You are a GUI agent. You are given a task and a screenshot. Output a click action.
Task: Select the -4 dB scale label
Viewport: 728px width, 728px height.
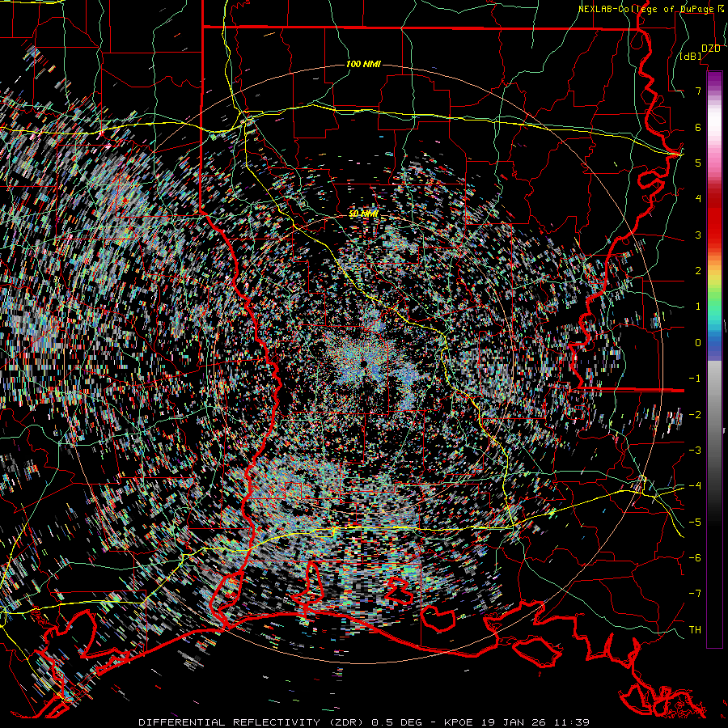tap(695, 485)
